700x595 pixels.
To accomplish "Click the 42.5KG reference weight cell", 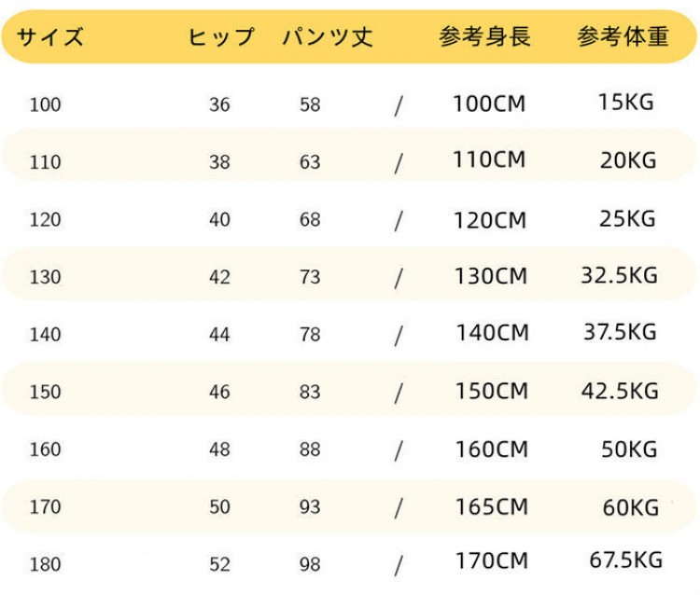I will tap(620, 391).
